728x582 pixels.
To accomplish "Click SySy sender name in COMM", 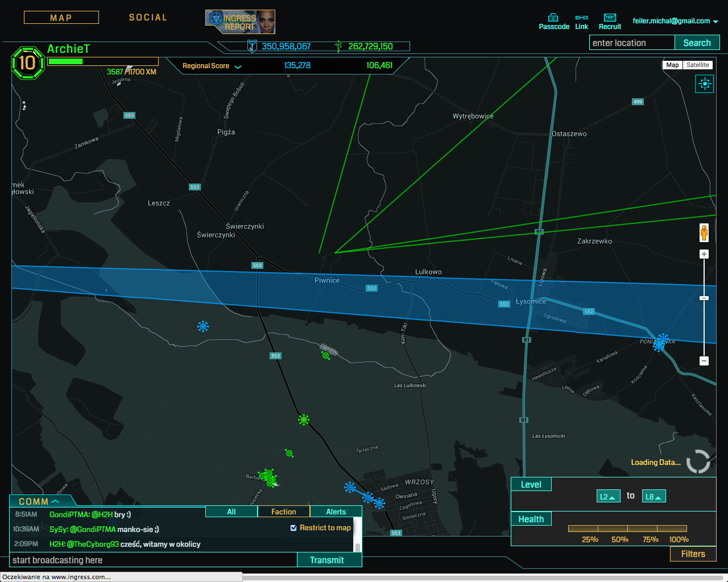I will coord(58,529).
